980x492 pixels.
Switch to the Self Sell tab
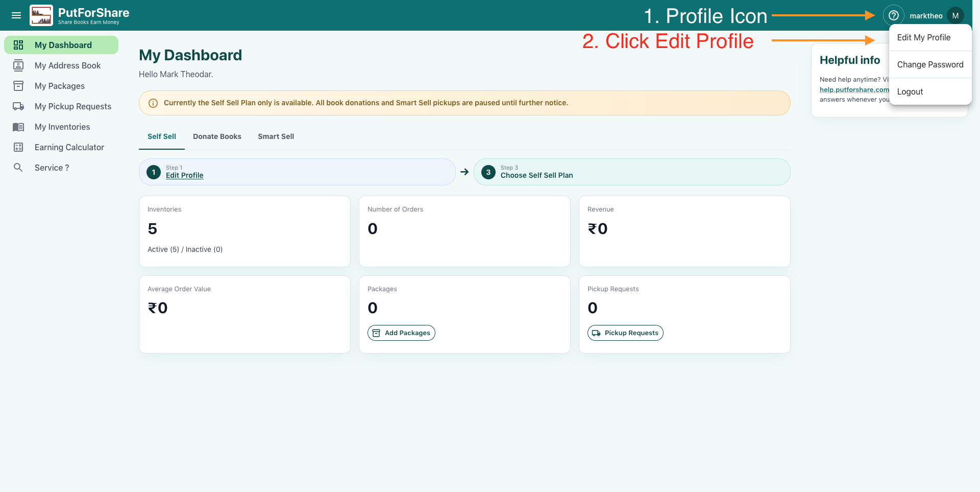[x=162, y=136]
